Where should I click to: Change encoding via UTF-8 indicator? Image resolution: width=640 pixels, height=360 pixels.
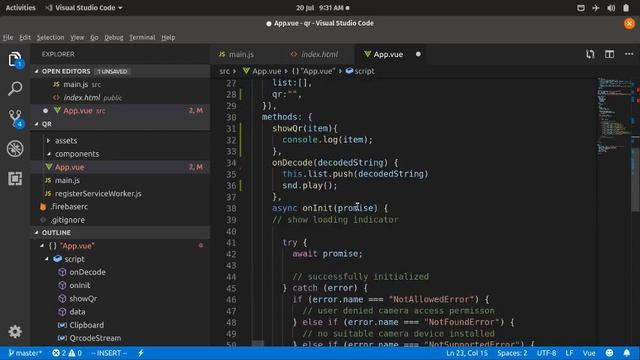[546, 353]
